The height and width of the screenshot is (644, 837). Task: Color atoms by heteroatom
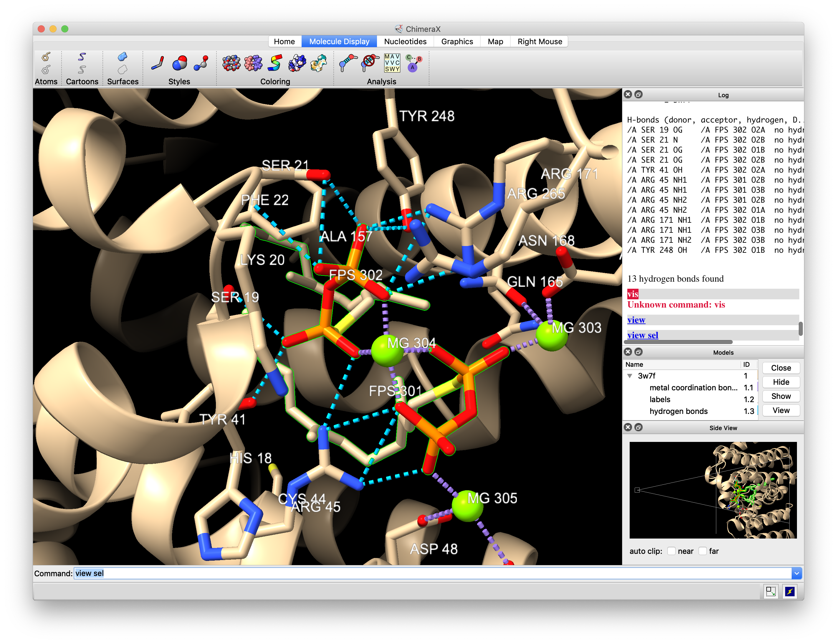point(231,63)
